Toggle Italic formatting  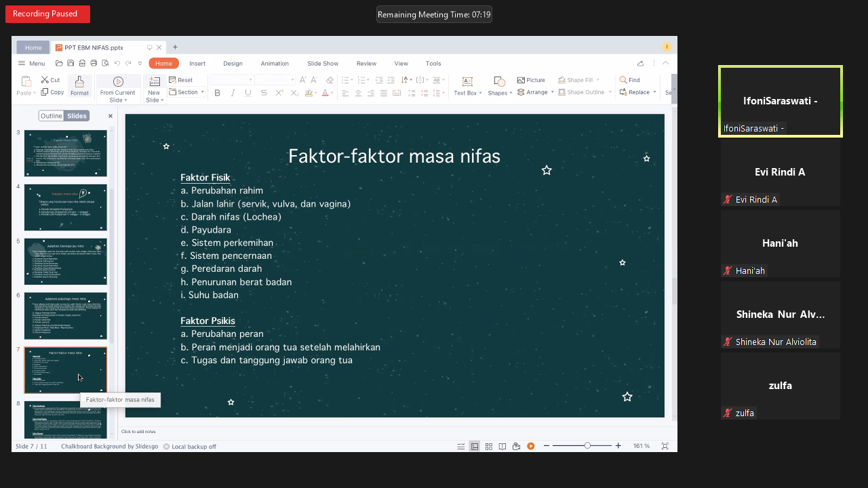[233, 93]
